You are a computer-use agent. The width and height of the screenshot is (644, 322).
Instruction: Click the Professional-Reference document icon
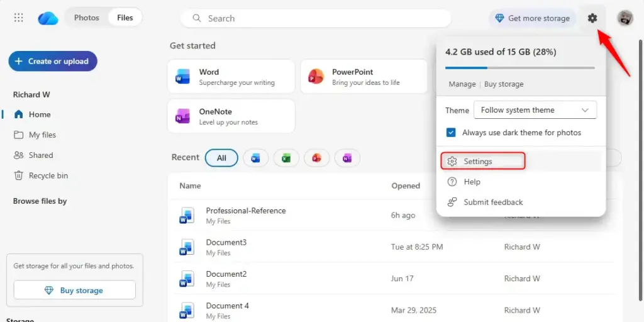point(186,215)
